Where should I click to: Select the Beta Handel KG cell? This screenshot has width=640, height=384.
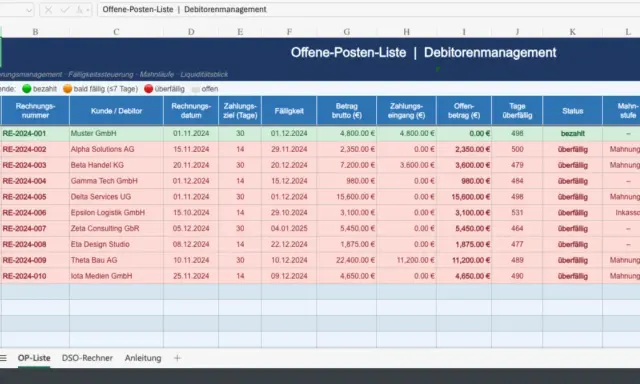(x=116, y=165)
